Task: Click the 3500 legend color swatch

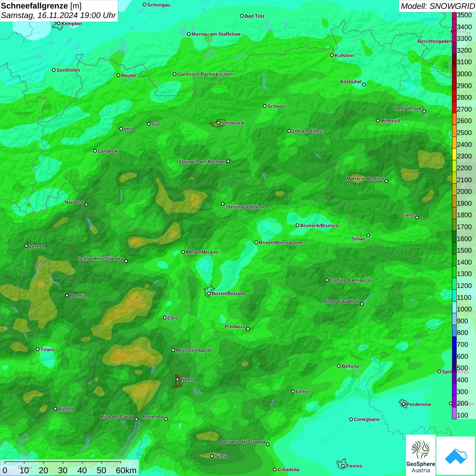Action: point(454,15)
